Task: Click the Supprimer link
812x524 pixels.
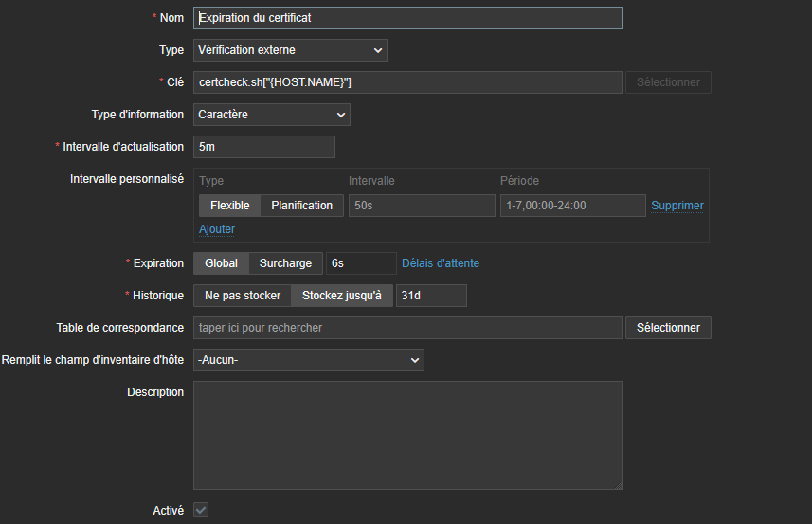Action: pos(677,206)
